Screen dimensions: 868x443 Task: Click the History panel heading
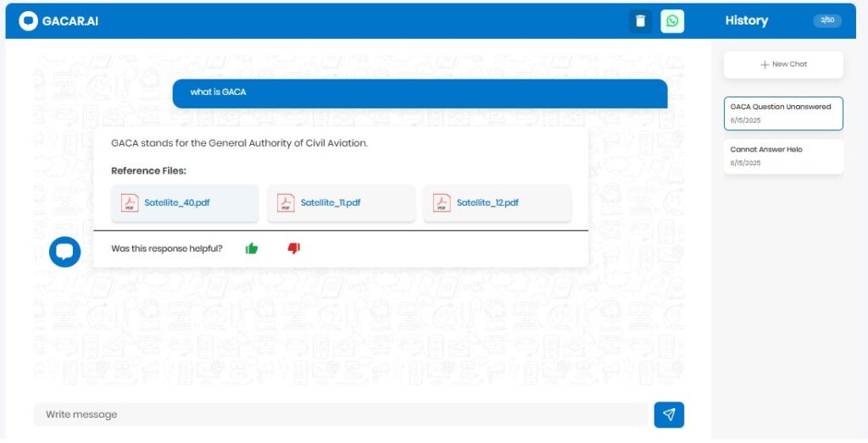pyautogui.click(x=747, y=20)
